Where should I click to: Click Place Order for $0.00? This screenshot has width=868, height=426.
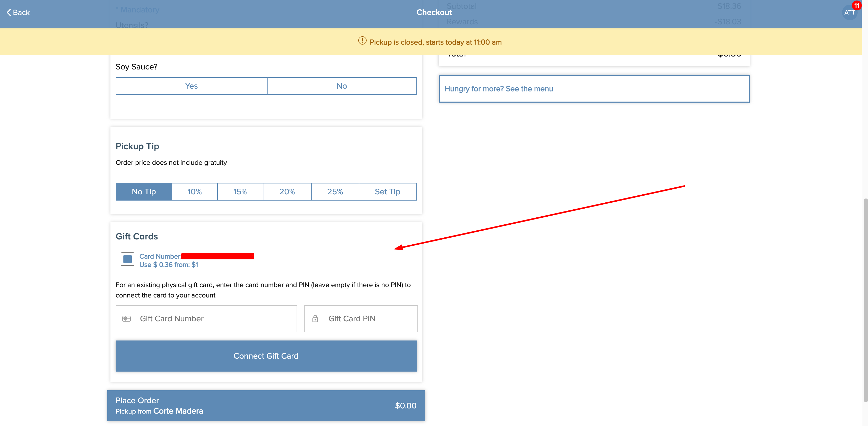[x=266, y=406]
